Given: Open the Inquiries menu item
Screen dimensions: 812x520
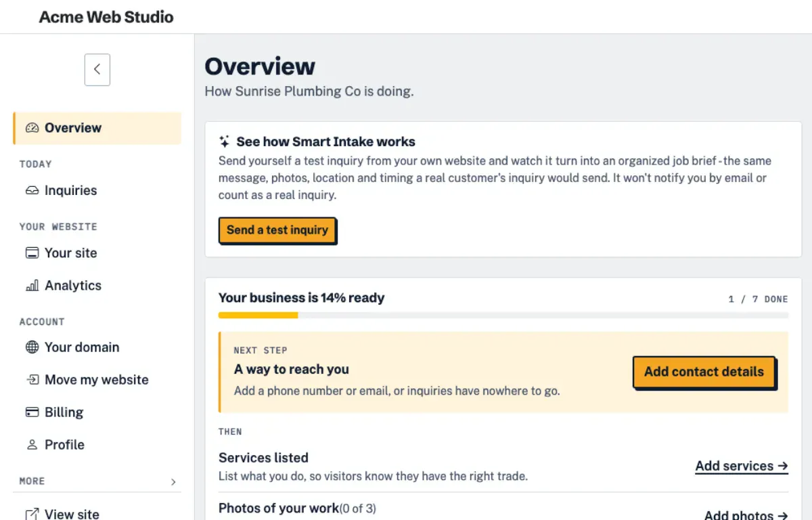Looking at the screenshot, I should [x=97, y=191].
